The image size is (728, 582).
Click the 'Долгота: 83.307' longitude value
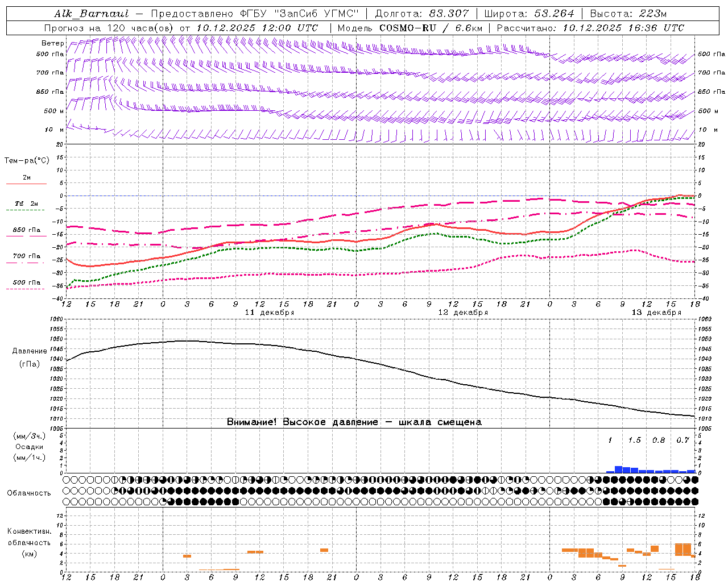(422, 14)
